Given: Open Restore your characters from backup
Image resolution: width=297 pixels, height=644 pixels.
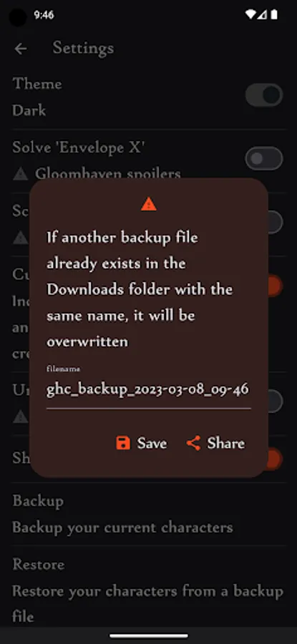Looking at the screenshot, I should click(148, 590).
